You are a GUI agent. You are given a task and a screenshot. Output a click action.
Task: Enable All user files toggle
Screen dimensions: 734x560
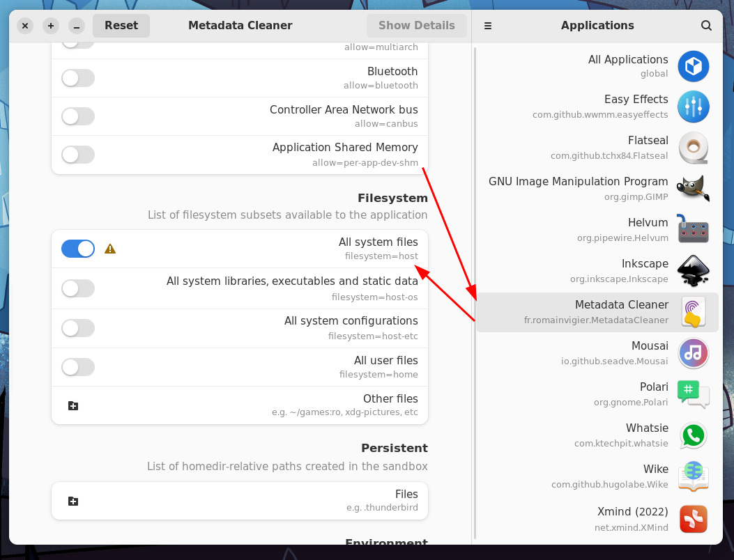(x=78, y=367)
